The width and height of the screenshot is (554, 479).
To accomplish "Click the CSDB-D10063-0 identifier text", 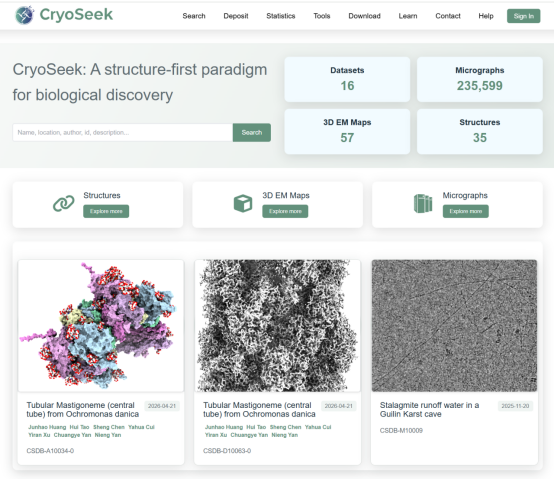I will coord(227,451).
